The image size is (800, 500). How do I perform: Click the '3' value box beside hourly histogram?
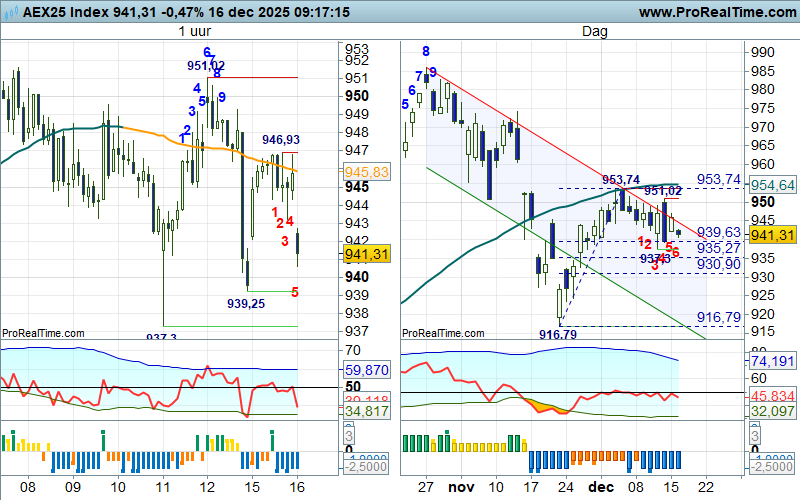[x=349, y=436]
